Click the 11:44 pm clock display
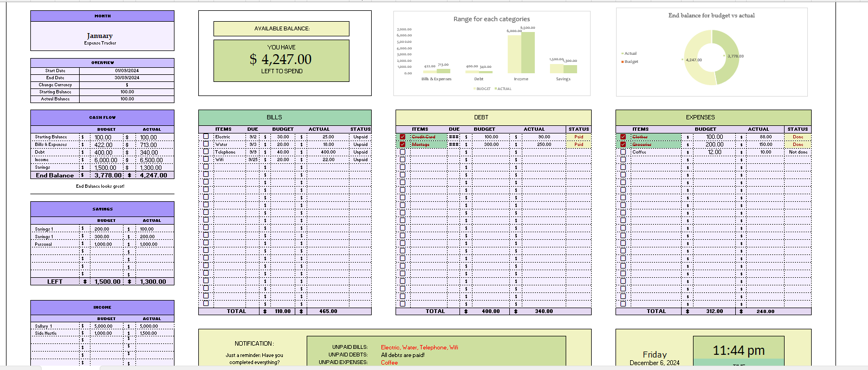868x370 pixels. pyautogui.click(x=739, y=350)
